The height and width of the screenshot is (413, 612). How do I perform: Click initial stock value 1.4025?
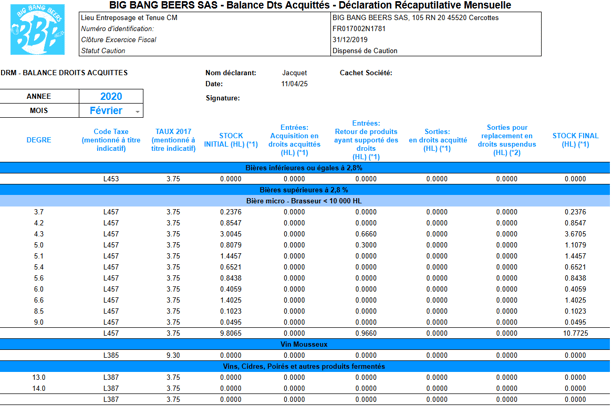[x=231, y=300]
